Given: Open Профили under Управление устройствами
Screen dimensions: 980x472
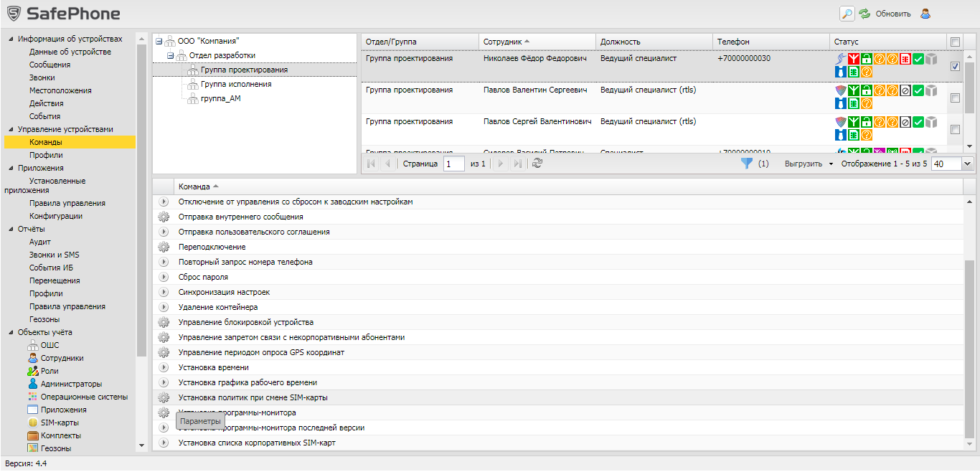Looking at the screenshot, I should pos(46,155).
